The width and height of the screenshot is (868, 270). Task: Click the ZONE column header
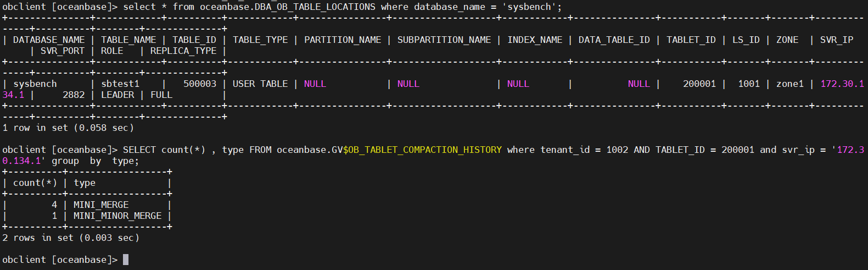coord(787,40)
